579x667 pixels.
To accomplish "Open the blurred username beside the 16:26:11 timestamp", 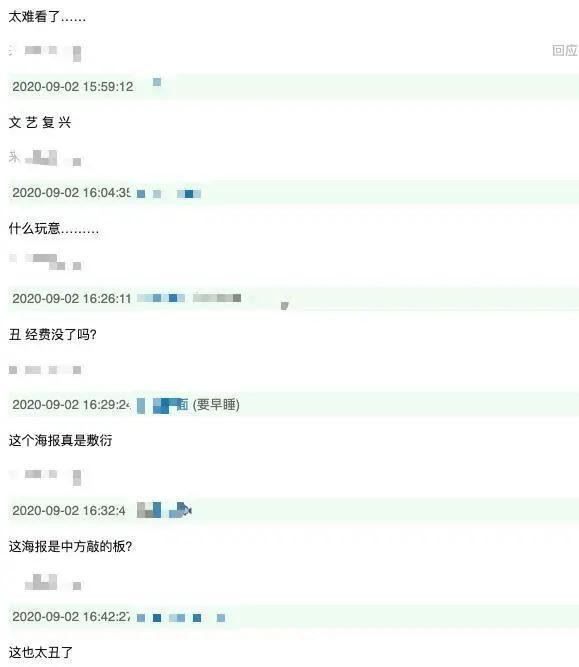I will (189, 298).
